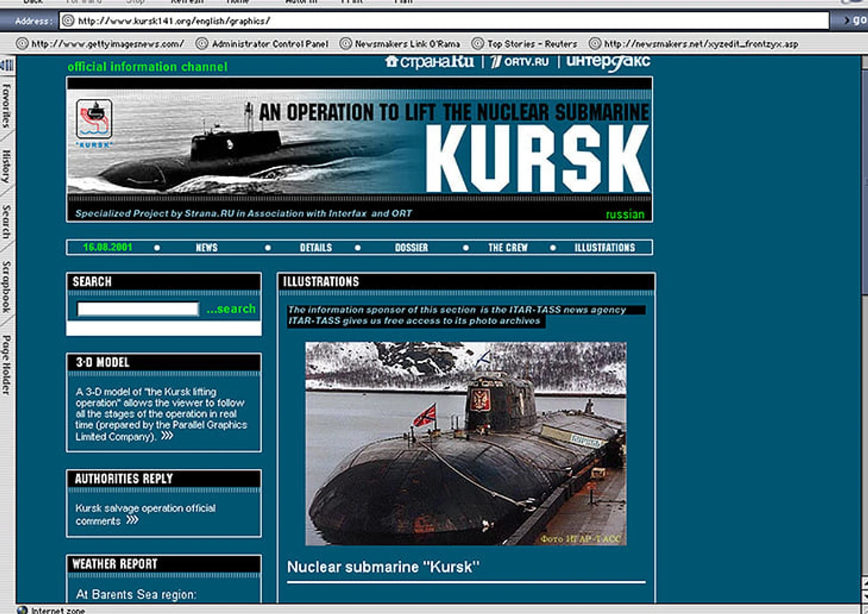Open the Page Holder sidebar tab

[7, 365]
